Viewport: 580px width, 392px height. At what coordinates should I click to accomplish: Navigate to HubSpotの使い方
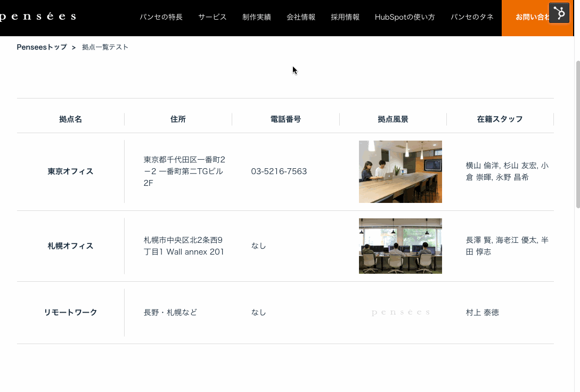tap(405, 17)
